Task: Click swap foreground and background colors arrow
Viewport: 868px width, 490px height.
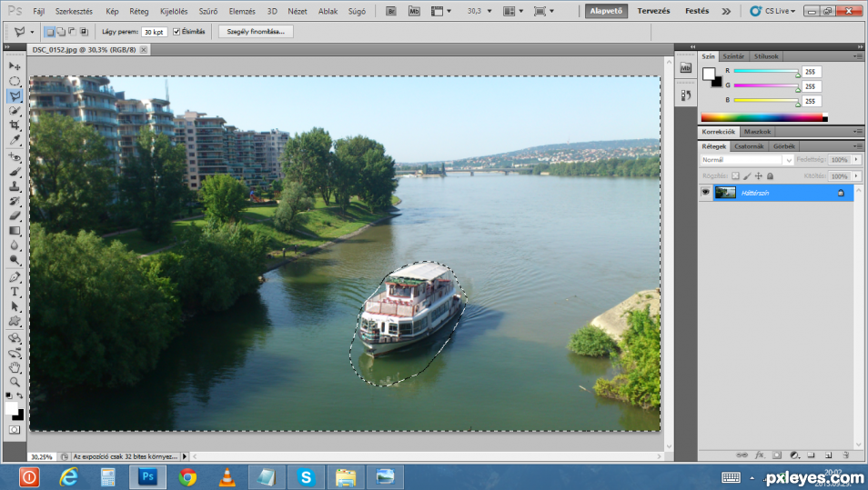Action: pos(20,395)
